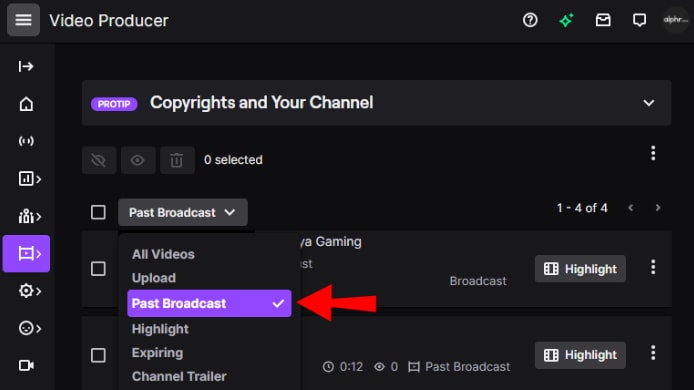The width and height of the screenshot is (694, 390).
Task: Click the "0 selected" text
Action: (233, 160)
